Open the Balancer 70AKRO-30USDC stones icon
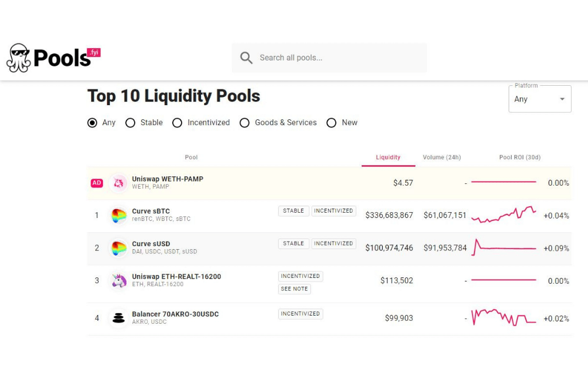The height and width of the screenshot is (369, 588). 119,318
